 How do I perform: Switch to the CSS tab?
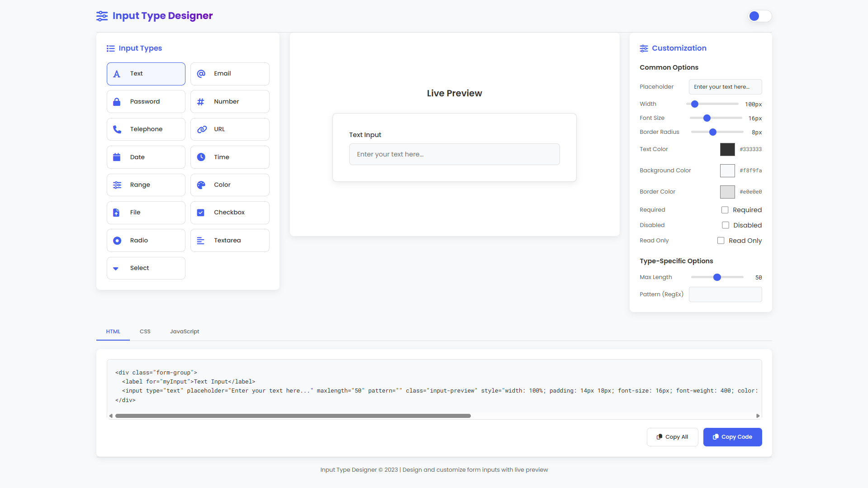(145, 332)
